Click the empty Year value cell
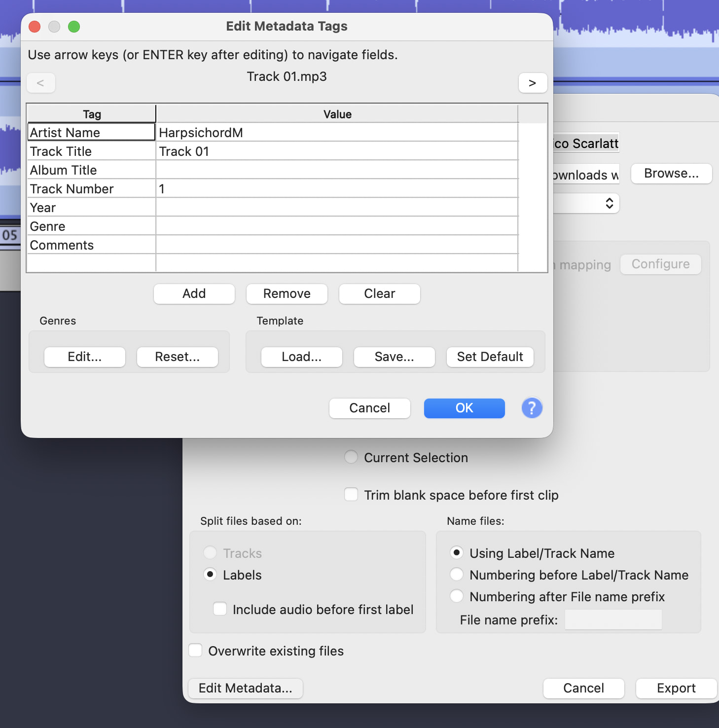The width and height of the screenshot is (719, 728). (x=337, y=207)
